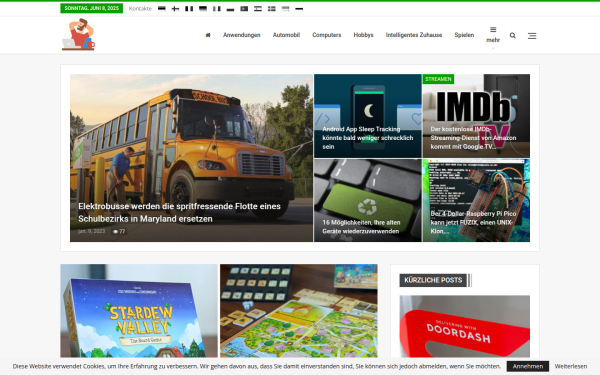
Task: Go to the home icon in navigation
Action: [208, 35]
